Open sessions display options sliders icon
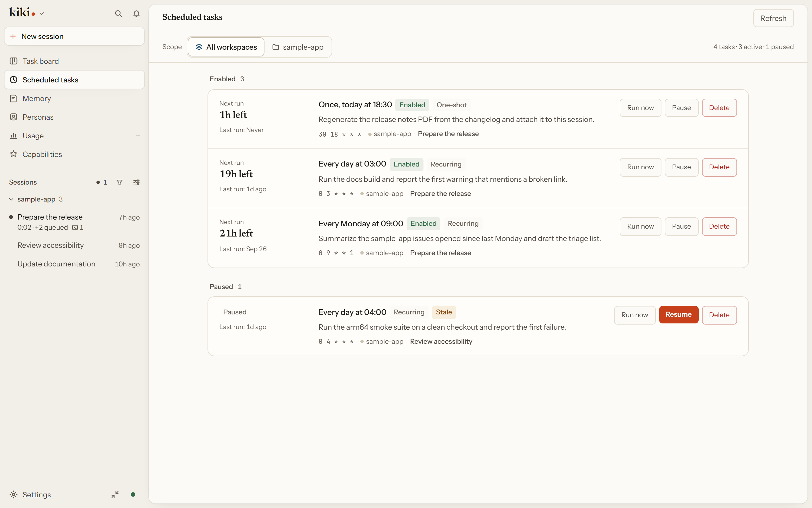 click(x=136, y=182)
